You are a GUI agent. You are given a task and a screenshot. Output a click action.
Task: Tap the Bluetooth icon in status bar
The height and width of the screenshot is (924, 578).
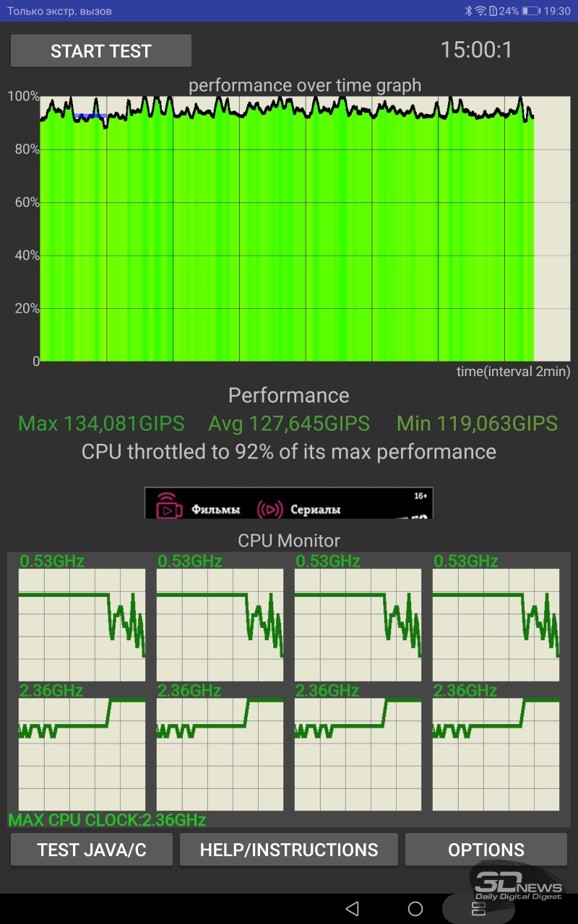pyautogui.click(x=468, y=11)
